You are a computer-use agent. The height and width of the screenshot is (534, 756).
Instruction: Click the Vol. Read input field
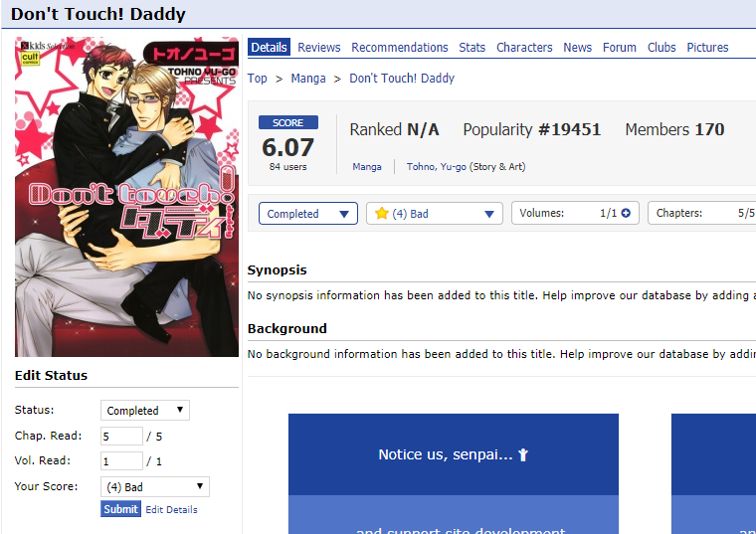[121, 461]
